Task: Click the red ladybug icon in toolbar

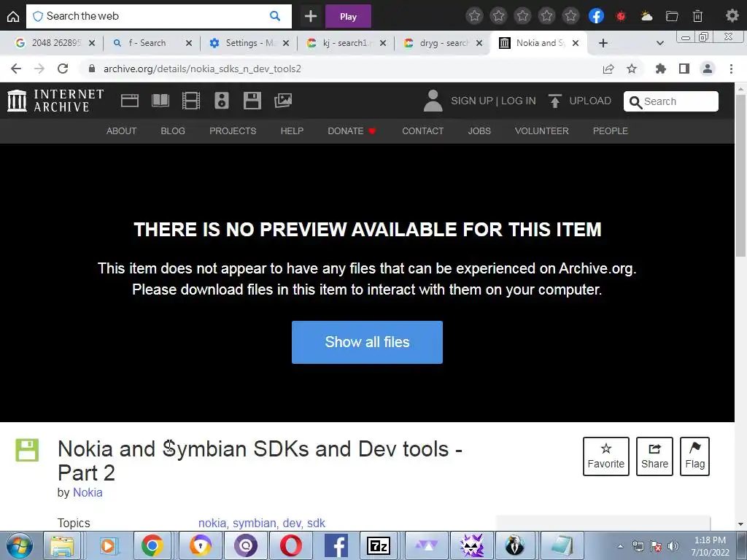Action: (x=621, y=16)
